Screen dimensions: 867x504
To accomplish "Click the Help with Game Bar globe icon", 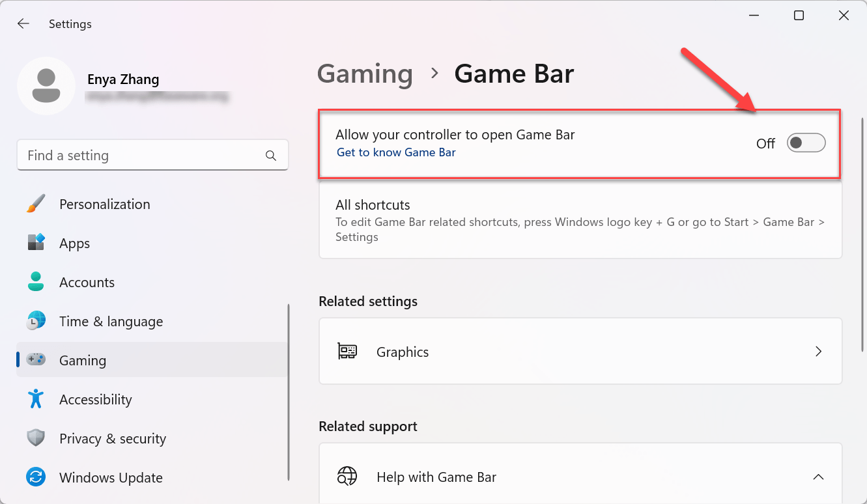I will pos(347,477).
